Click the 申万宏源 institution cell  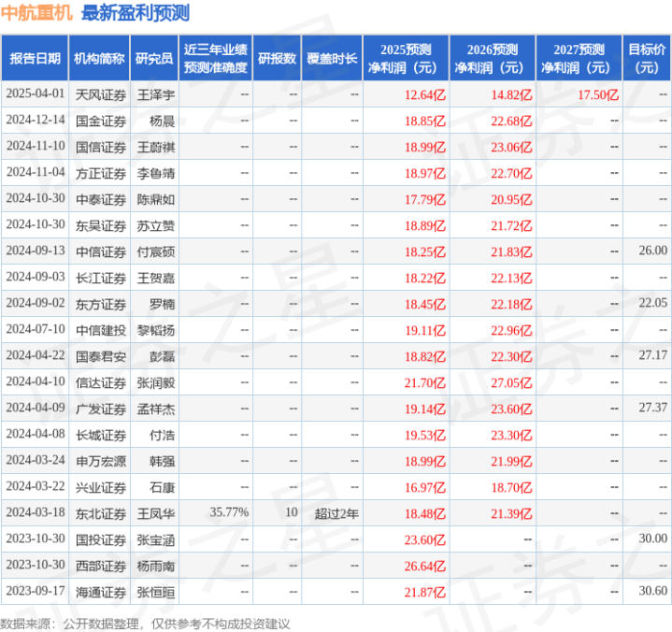coord(101,461)
